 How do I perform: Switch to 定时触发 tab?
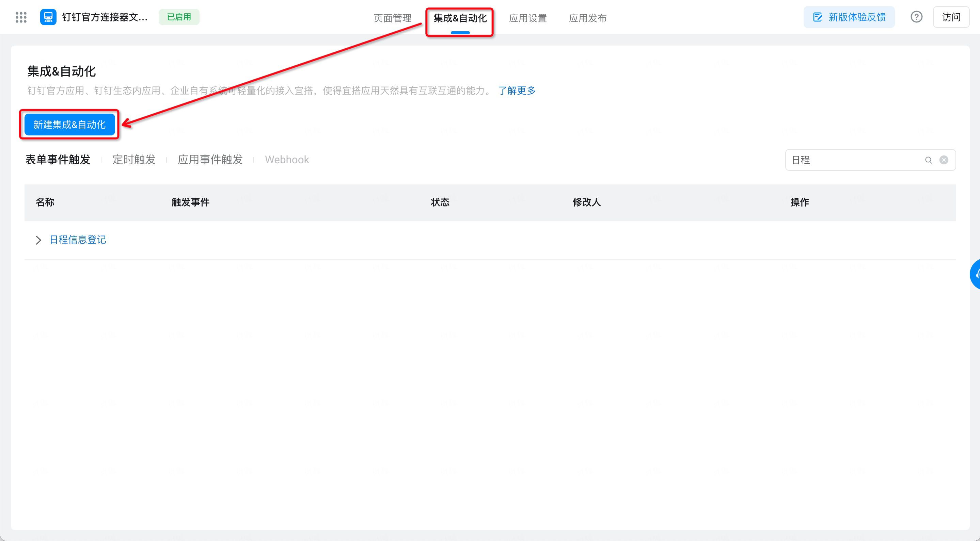coord(134,160)
